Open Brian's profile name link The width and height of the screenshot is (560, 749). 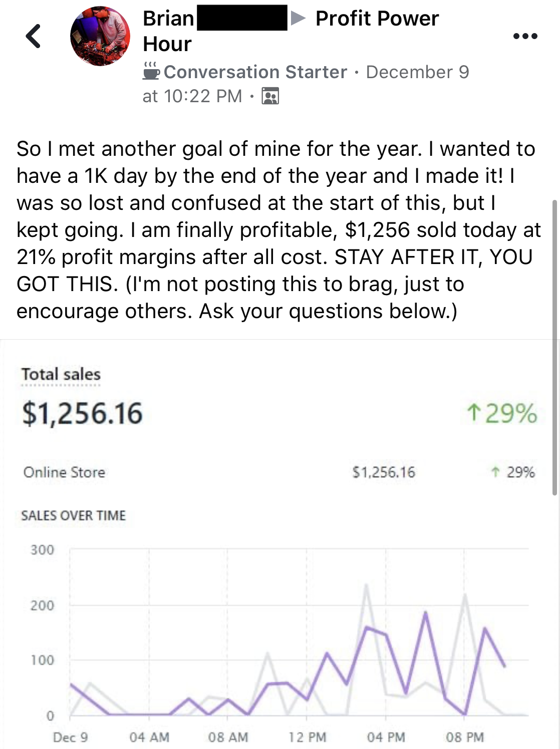pyautogui.click(x=169, y=19)
